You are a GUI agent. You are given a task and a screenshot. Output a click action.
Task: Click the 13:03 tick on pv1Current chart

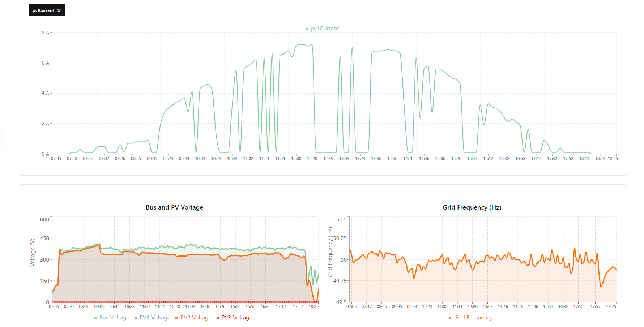tap(344, 159)
